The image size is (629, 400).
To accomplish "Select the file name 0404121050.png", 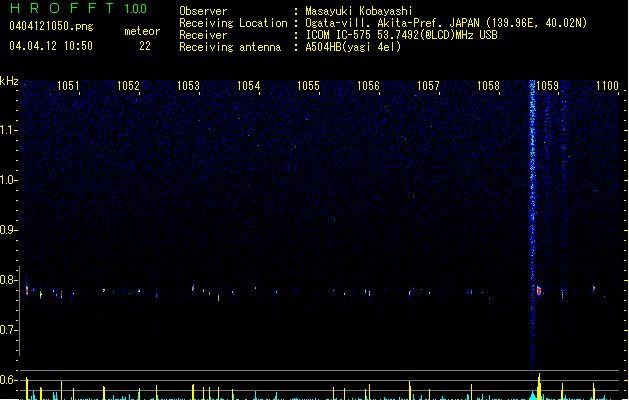I will pyautogui.click(x=51, y=26).
